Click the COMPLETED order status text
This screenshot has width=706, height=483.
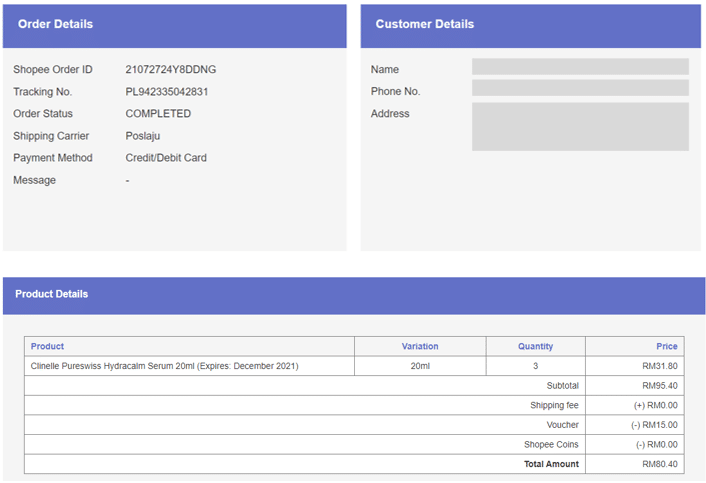pos(157,114)
